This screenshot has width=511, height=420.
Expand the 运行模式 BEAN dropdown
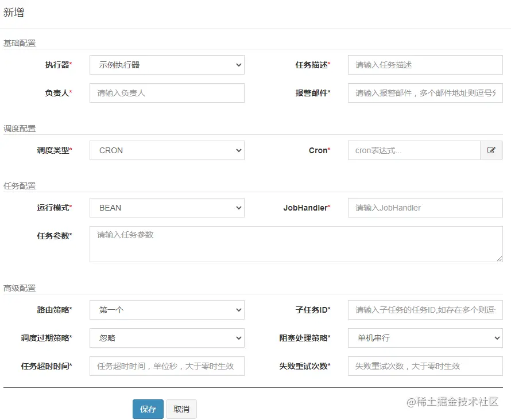pos(167,208)
